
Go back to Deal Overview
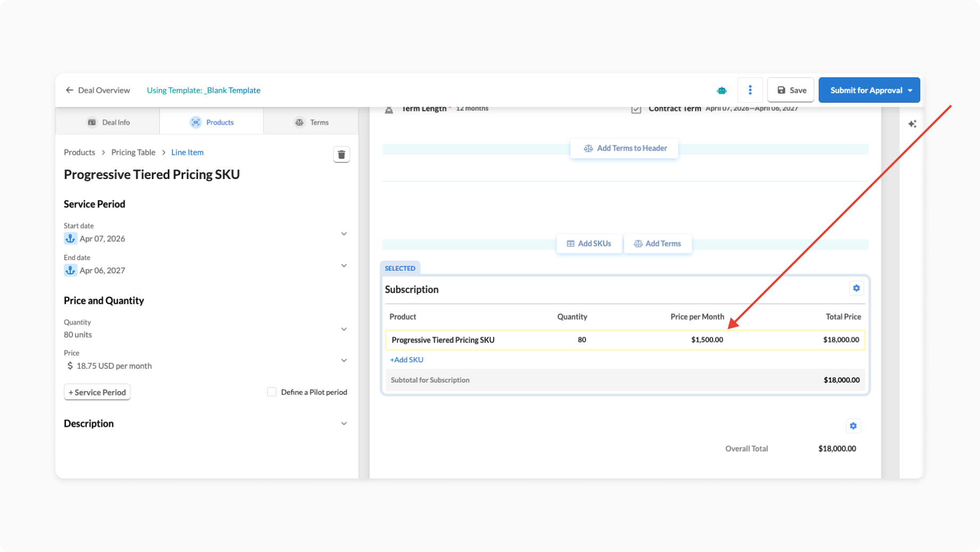(x=97, y=91)
